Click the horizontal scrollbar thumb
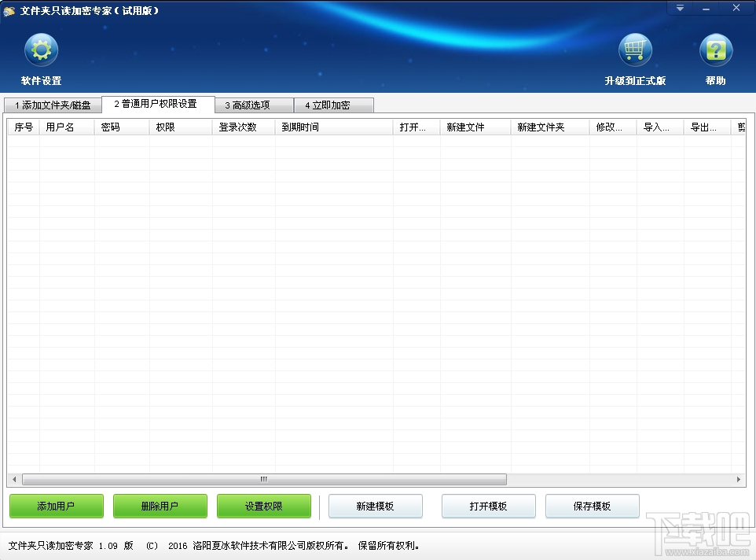756x560 pixels. (x=264, y=479)
